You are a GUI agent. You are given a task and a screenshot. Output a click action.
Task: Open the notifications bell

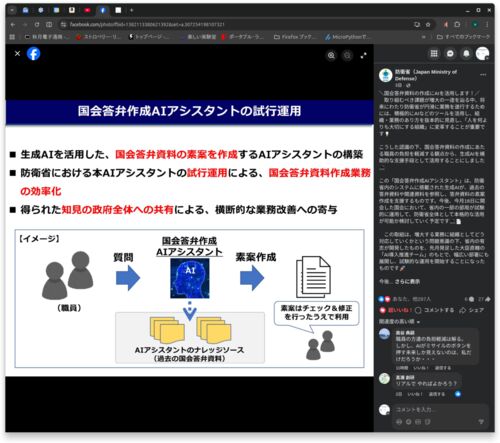(x=466, y=53)
